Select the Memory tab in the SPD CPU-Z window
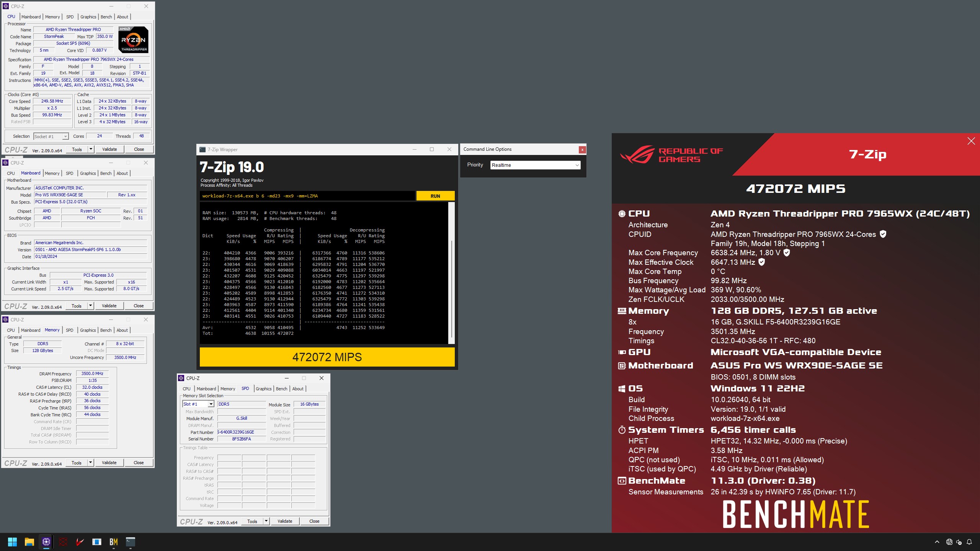The image size is (980, 551). 228,389
